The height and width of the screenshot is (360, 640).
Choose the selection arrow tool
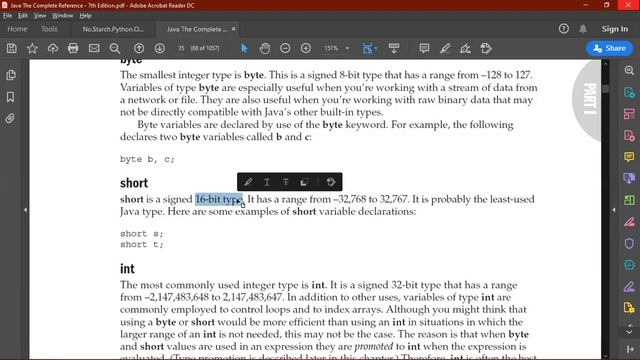tap(244, 48)
